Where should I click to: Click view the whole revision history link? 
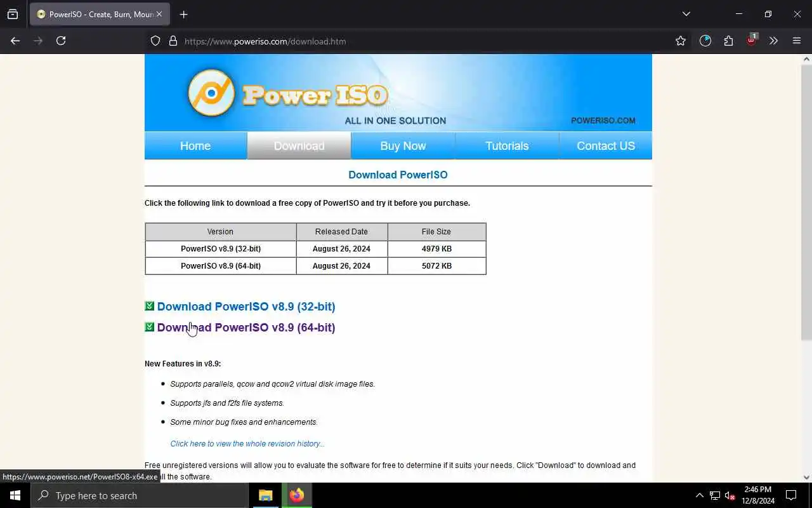pyautogui.click(x=247, y=444)
